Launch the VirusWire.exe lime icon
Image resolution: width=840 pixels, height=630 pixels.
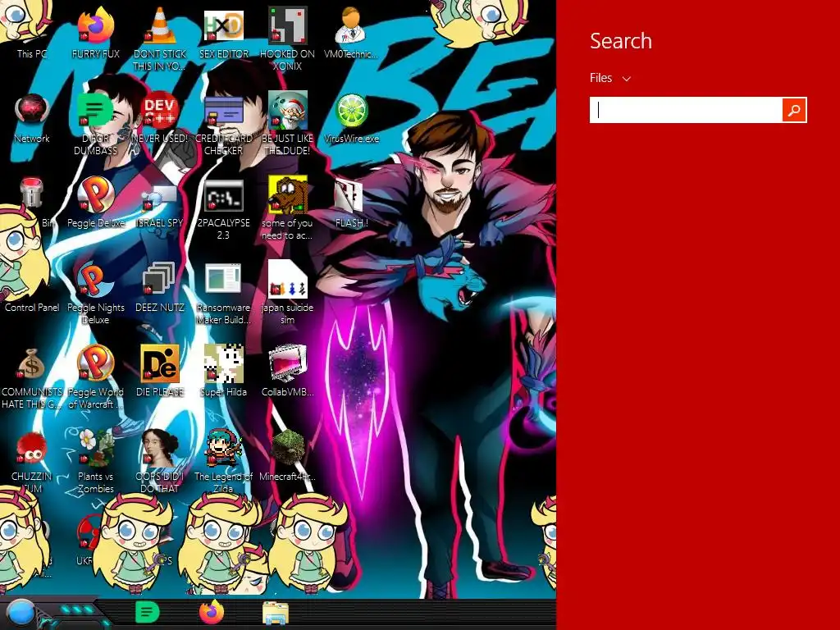351,118
